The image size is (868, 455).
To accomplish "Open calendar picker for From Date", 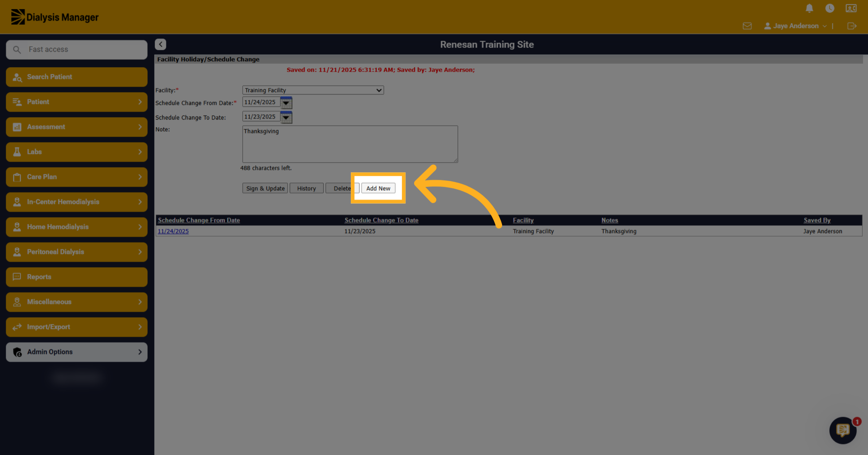I will click(x=286, y=103).
